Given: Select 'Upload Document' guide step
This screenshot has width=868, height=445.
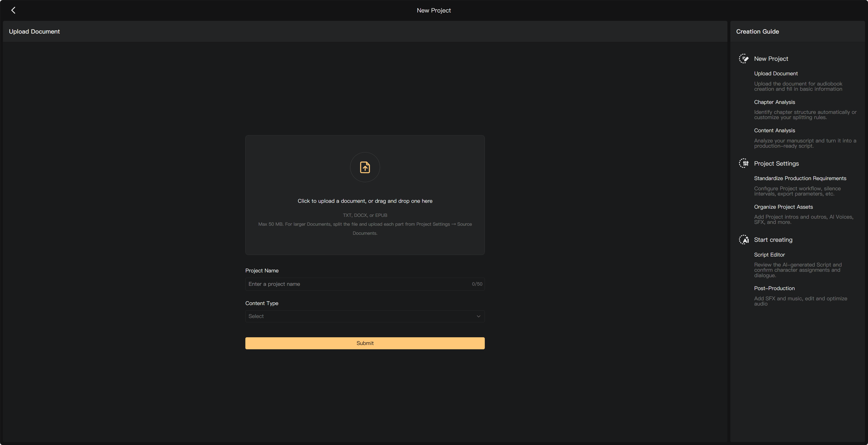Looking at the screenshot, I should (776, 73).
